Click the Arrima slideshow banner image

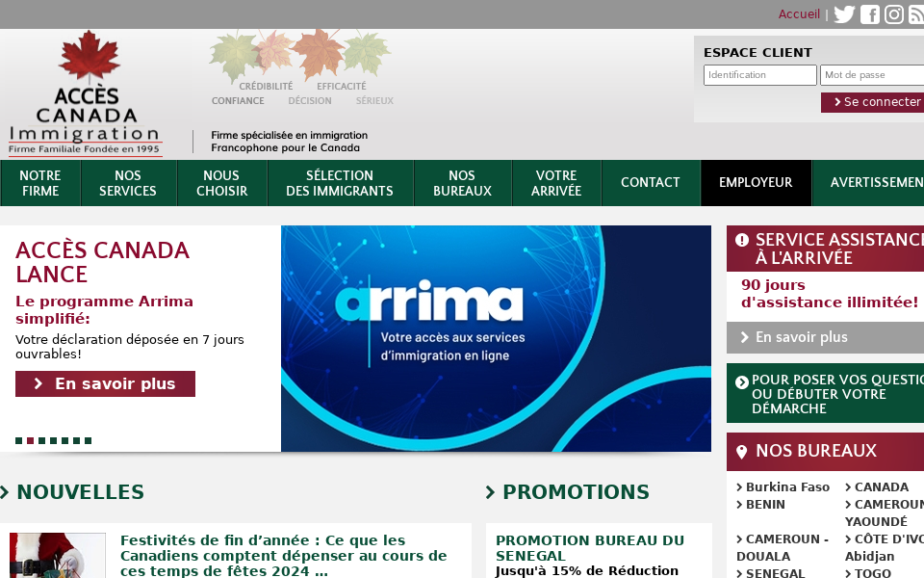click(495, 338)
